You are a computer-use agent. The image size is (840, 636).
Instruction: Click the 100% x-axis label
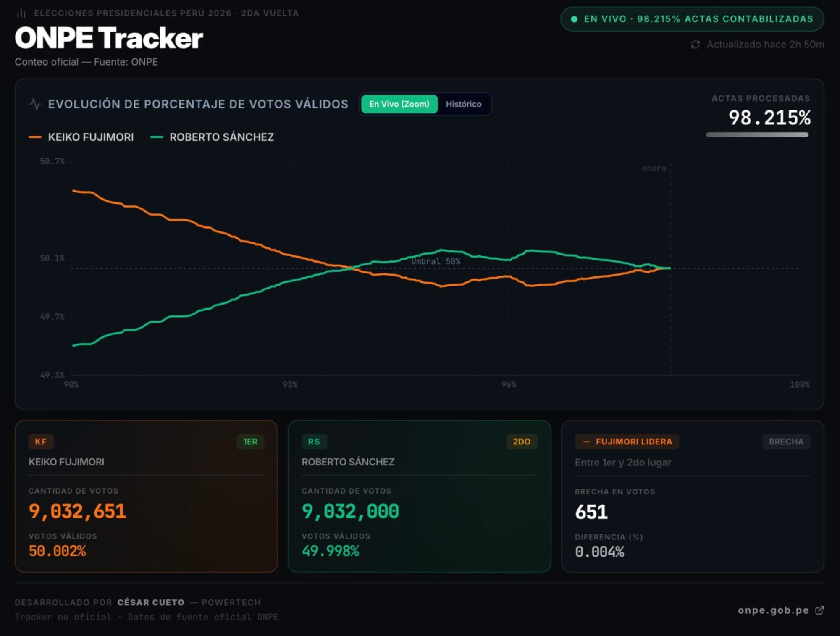(x=800, y=384)
